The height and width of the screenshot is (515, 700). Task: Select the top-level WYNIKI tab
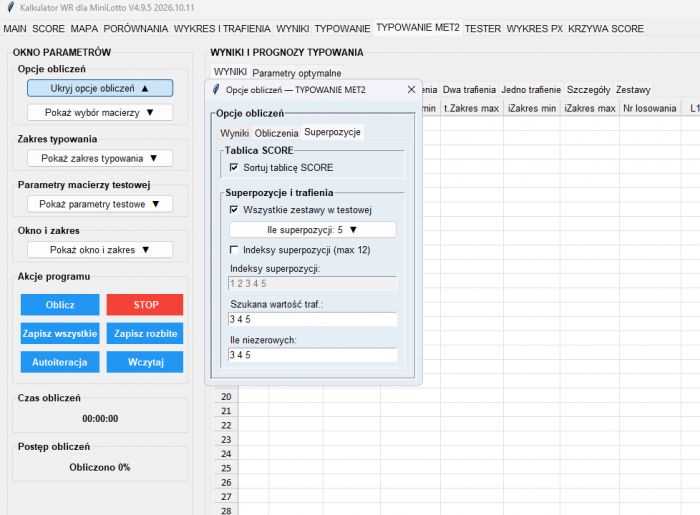pos(292,29)
